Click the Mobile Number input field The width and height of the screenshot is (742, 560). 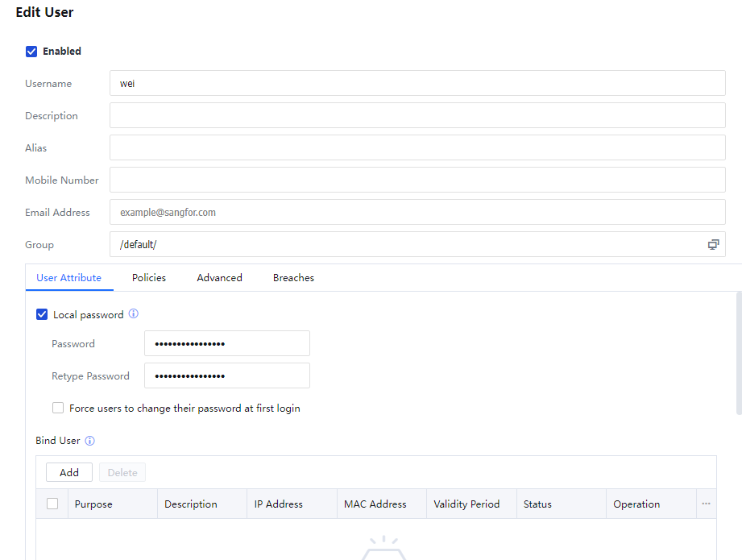[417, 180]
